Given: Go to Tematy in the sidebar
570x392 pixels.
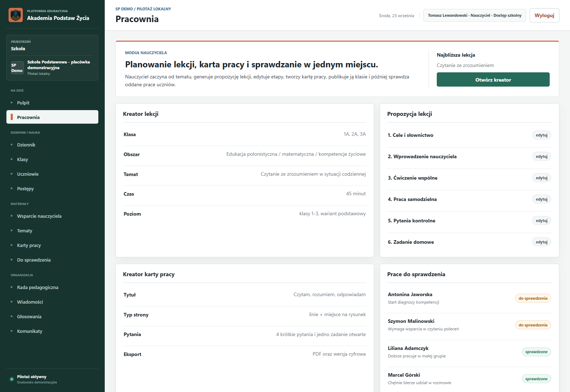Looking at the screenshot, I should [x=52, y=231].
